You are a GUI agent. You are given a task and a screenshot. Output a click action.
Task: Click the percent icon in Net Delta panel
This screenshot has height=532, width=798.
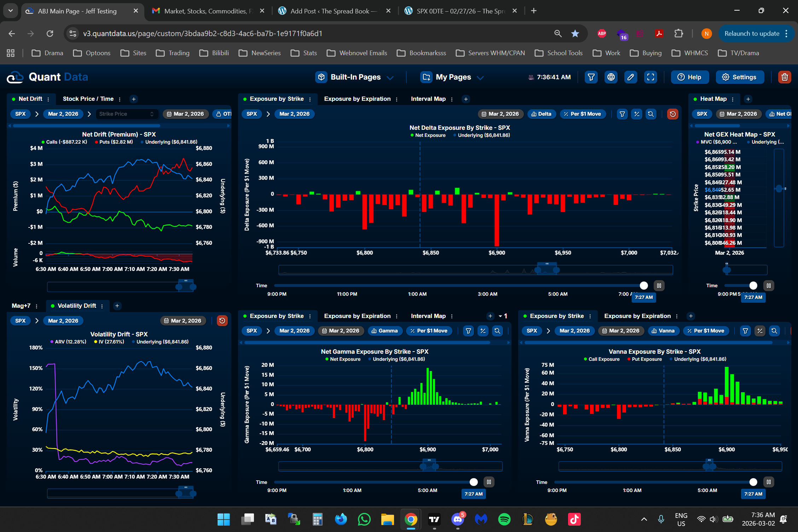tap(637, 114)
